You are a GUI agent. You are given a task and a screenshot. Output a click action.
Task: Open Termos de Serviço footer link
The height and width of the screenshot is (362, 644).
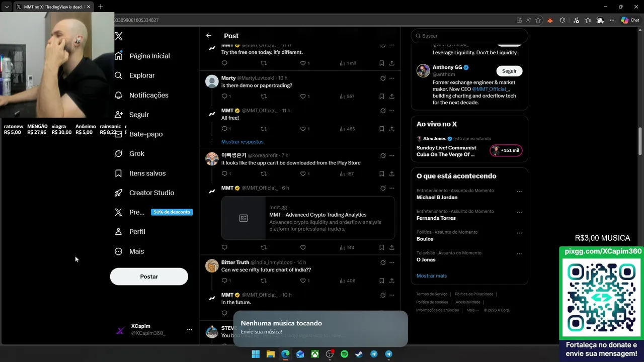pyautogui.click(x=432, y=294)
